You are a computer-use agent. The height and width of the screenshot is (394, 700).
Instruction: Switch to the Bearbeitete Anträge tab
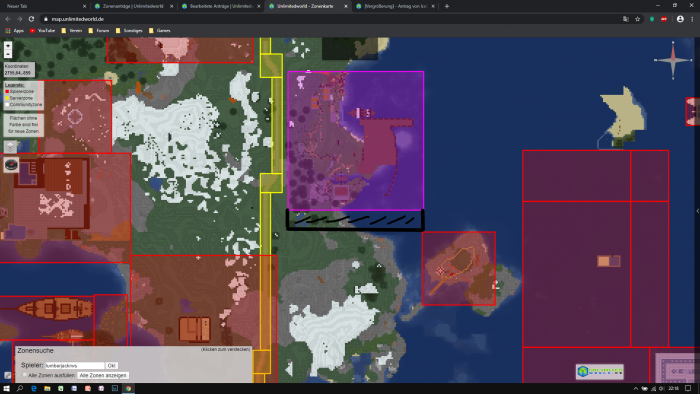pyautogui.click(x=220, y=6)
